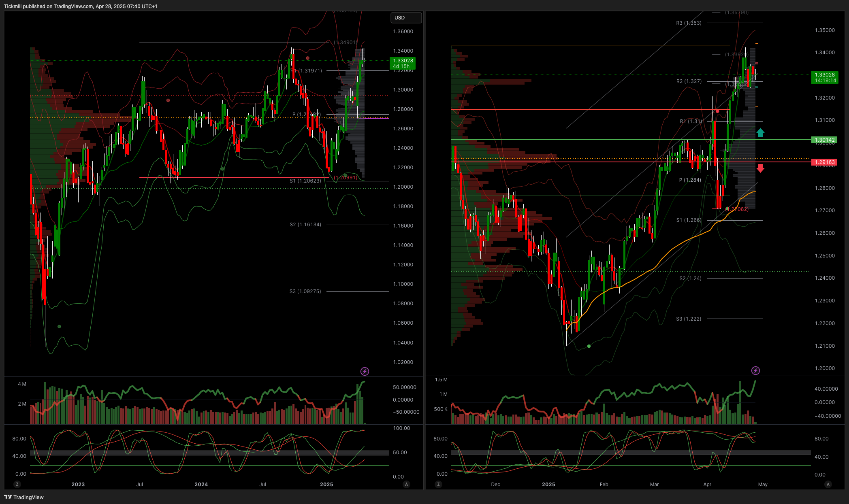
Task: Click the S2 (1.24) pivot label
Action: pyautogui.click(x=690, y=279)
